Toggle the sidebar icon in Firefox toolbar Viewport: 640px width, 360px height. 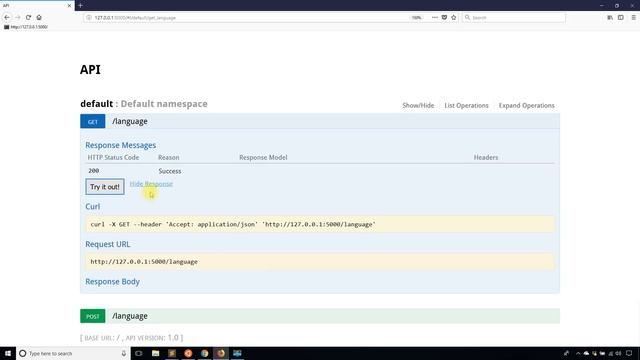[x=621, y=18]
